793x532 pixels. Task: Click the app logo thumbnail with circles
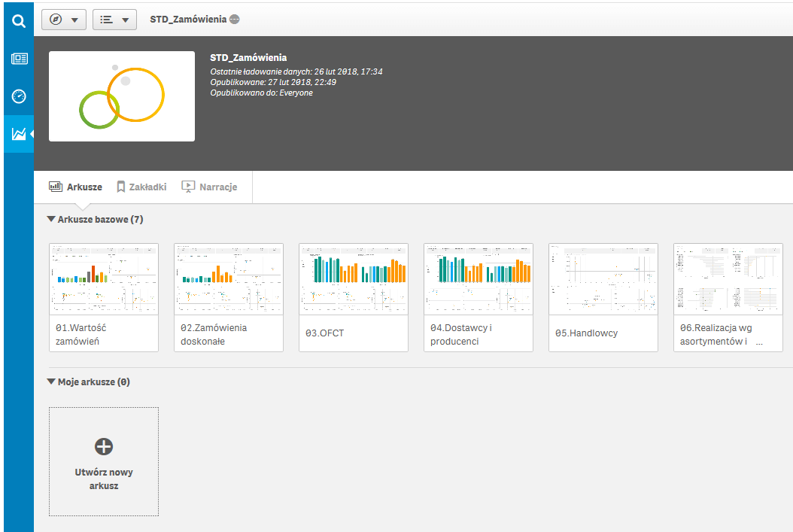(122, 96)
